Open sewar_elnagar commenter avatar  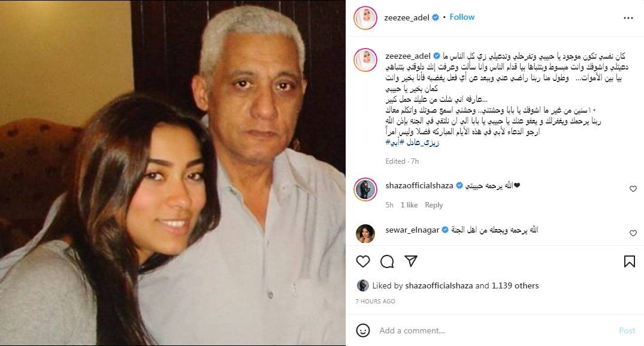point(365,234)
